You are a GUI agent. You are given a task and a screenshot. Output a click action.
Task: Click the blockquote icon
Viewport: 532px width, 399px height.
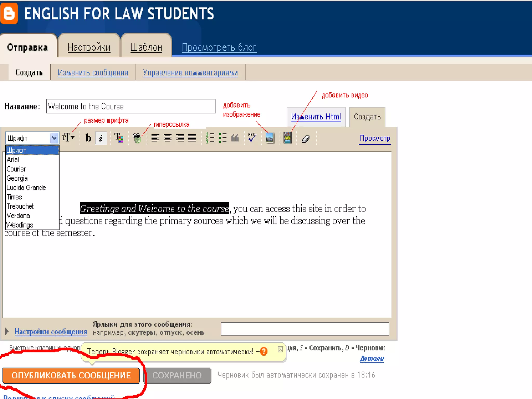[235, 138]
